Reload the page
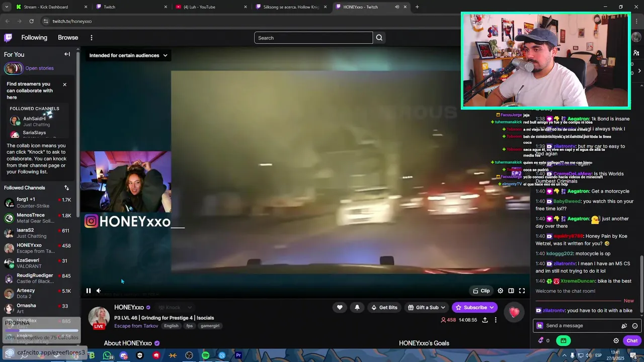Image resolution: width=644 pixels, height=362 pixels. tap(31, 21)
